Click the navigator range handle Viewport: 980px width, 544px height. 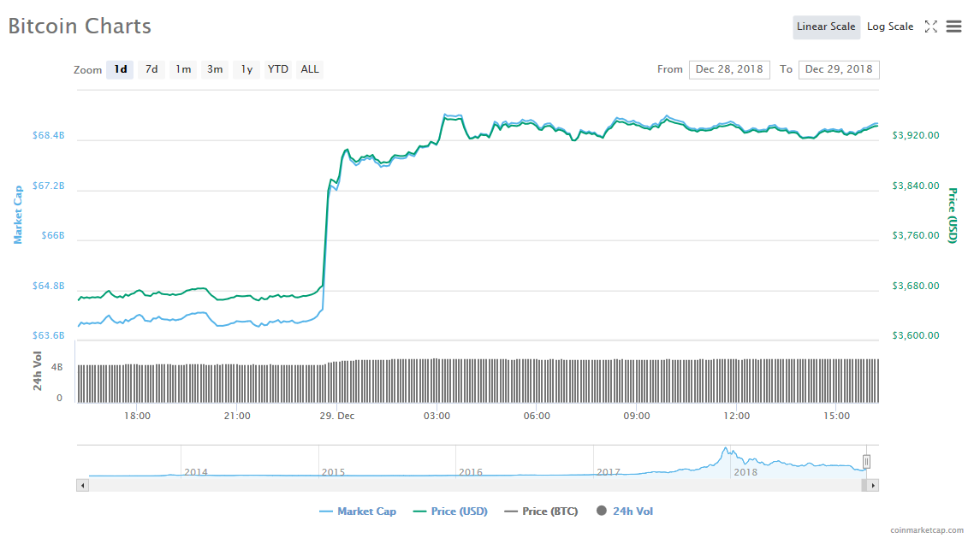[x=866, y=462]
